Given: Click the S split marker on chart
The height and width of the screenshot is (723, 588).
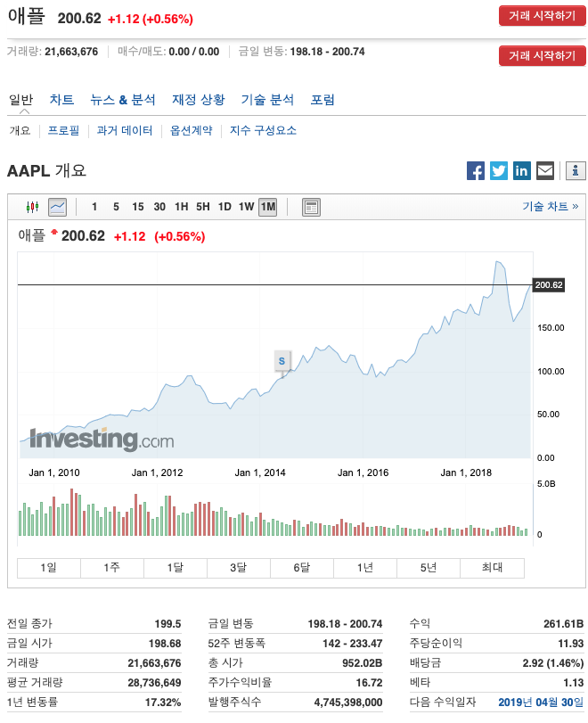Looking at the screenshot, I should pyautogui.click(x=282, y=361).
